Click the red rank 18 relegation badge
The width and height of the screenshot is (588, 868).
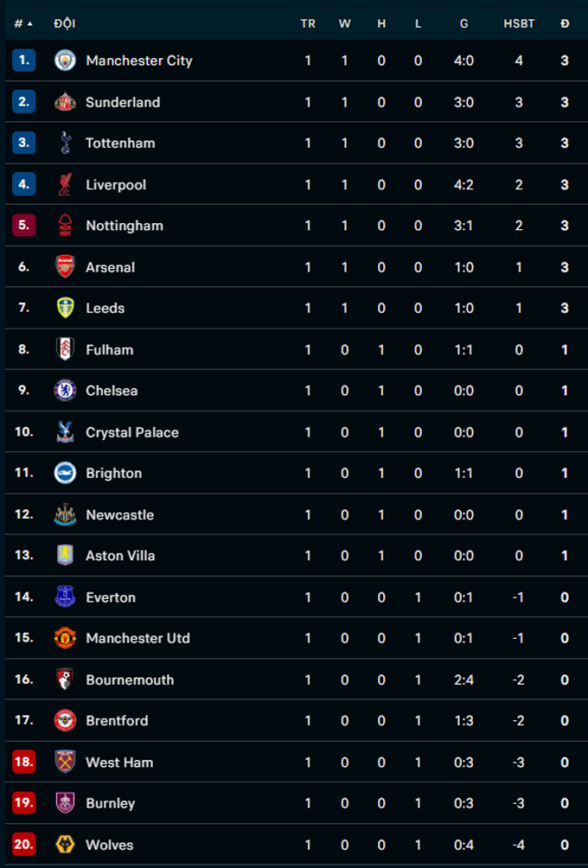[24, 762]
